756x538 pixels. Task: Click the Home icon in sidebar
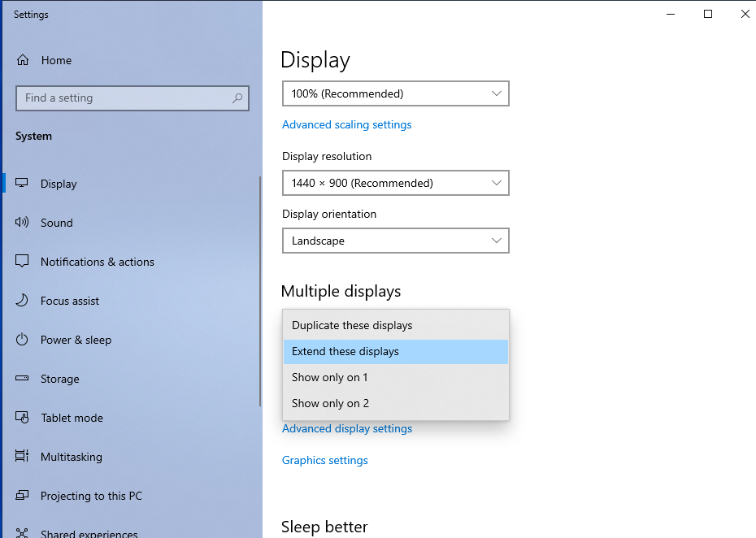point(23,60)
